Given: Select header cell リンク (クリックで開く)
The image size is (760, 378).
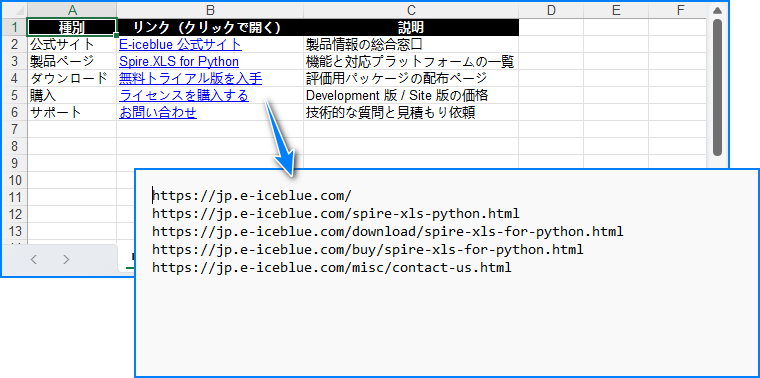Looking at the screenshot, I should [x=210, y=27].
